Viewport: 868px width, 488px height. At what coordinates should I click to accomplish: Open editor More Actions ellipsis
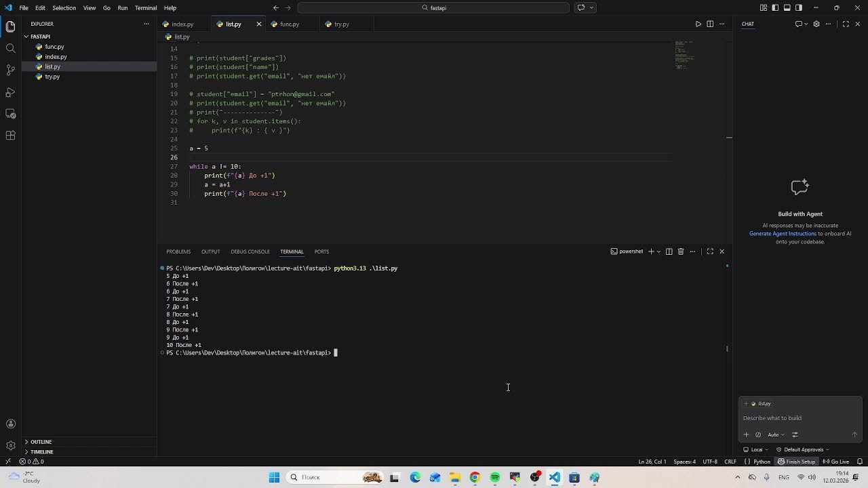click(722, 24)
